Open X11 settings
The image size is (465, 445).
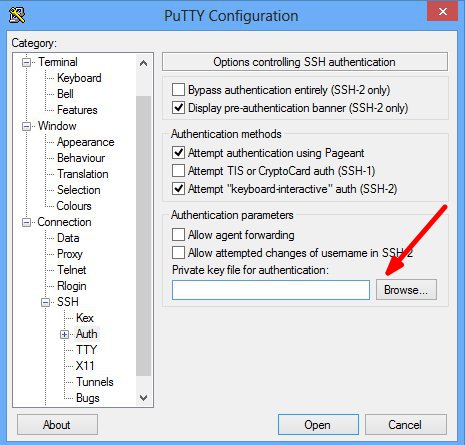click(85, 366)
